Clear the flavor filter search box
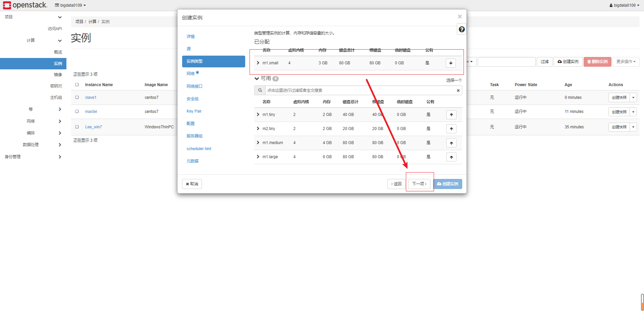Screen dimensions: 644x317 click(458, 90)
